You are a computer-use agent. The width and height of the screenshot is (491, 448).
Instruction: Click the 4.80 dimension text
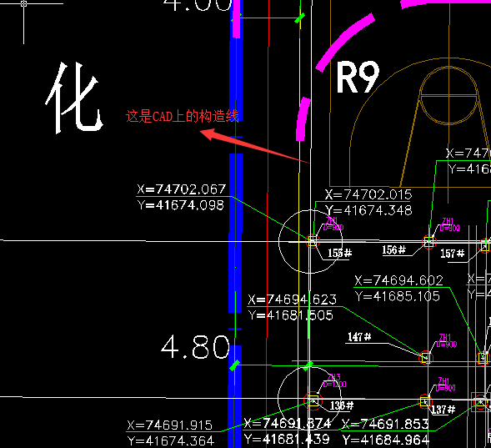(195, 347)
